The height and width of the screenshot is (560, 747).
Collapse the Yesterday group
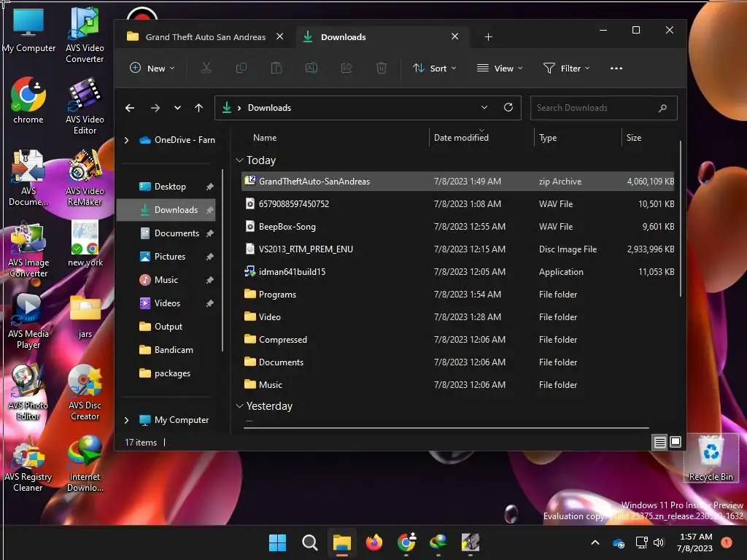click(x=239, y=406)
